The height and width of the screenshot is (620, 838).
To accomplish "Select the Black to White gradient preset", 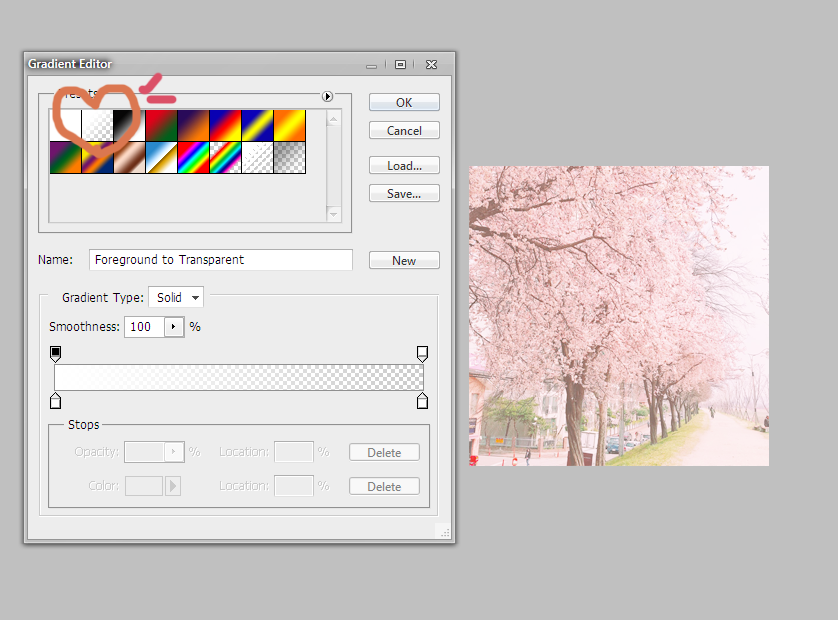I will [129, 125].
